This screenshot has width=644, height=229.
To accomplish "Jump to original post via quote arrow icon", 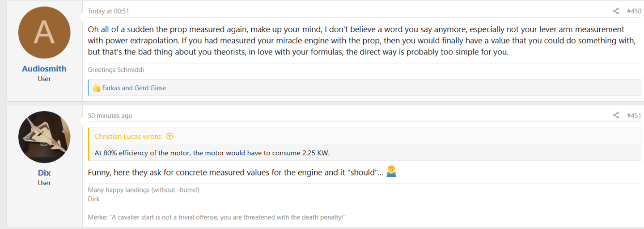I will [x=169, y=137].
